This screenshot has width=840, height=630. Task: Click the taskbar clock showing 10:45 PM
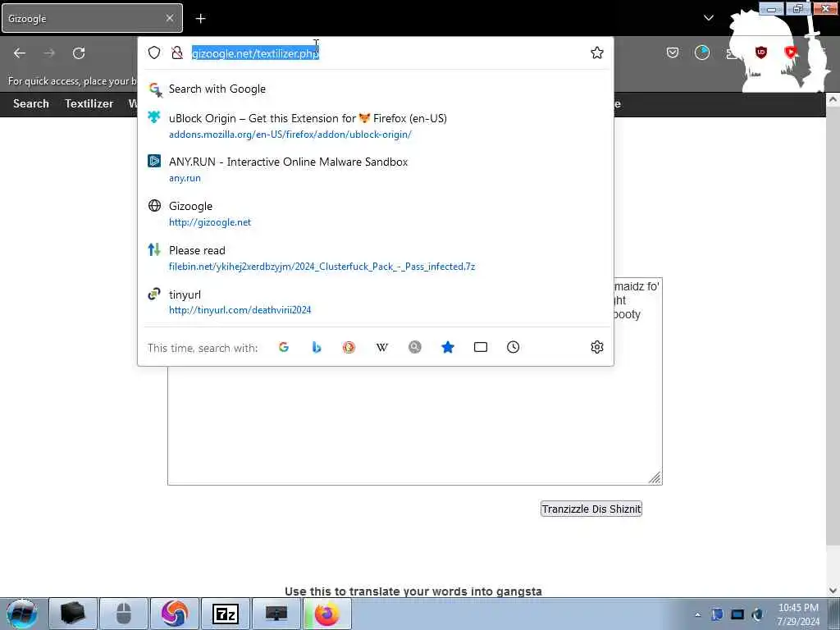798,614
